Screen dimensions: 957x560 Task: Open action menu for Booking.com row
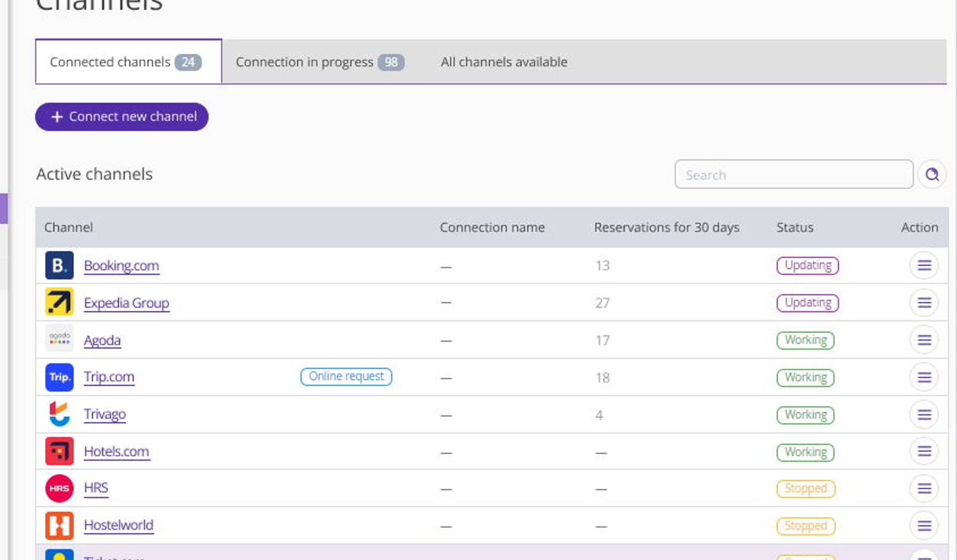(x=924, y=265)
